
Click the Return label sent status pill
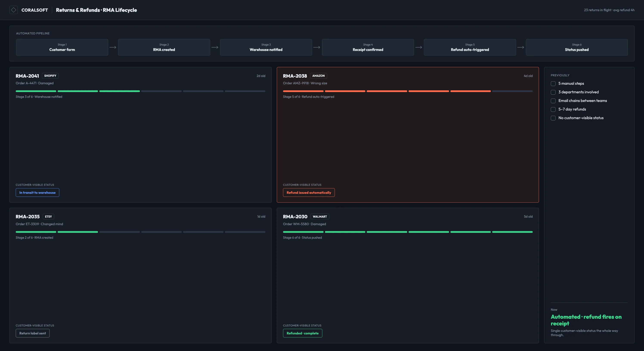coord(33,333)
